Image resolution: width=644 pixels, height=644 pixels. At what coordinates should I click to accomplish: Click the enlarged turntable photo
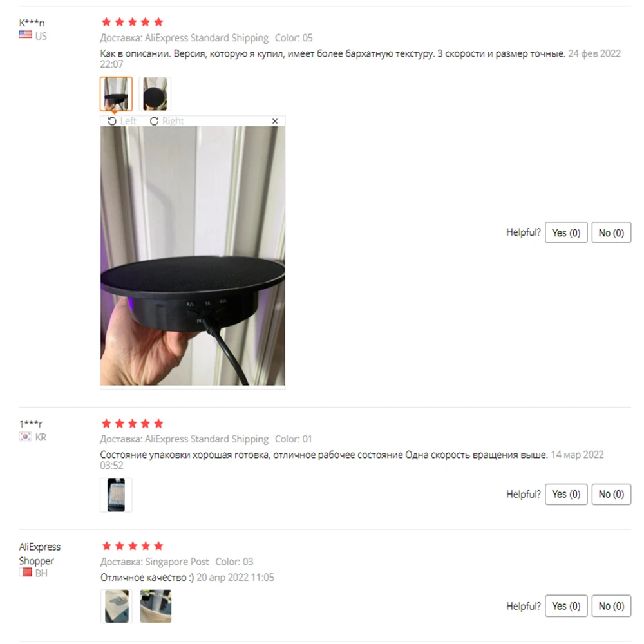(x=193, y=256)
